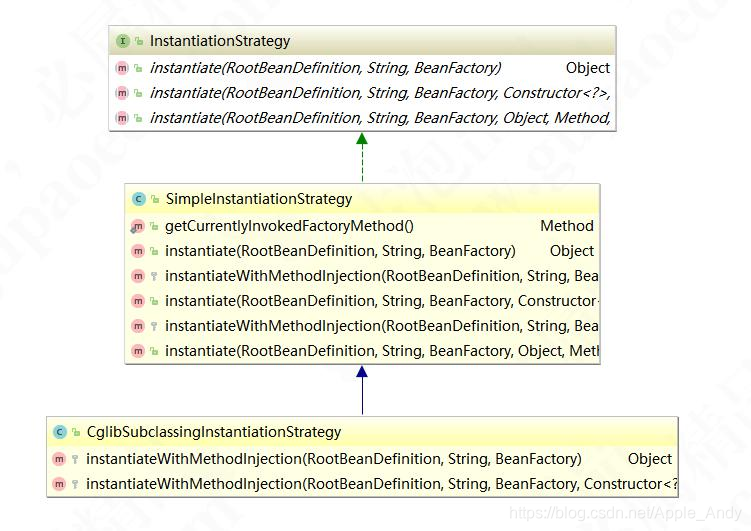Select Cglib instantiateWithMethodInjection(RootBeanDefinition, String, BeanFactory) text
The width and height of the screenshot is (751, 531).
pyautogui.click(x=334, y=459)
